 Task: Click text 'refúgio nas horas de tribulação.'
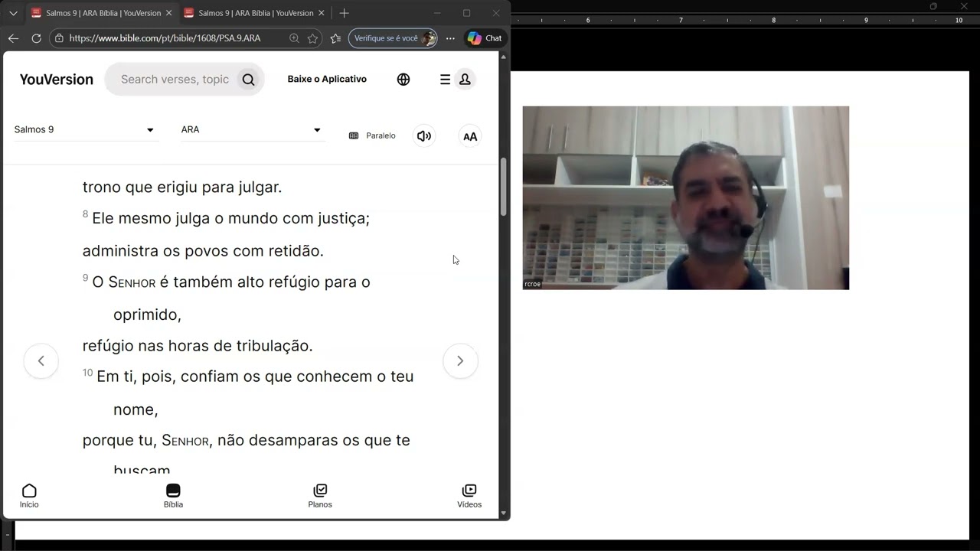198,346
